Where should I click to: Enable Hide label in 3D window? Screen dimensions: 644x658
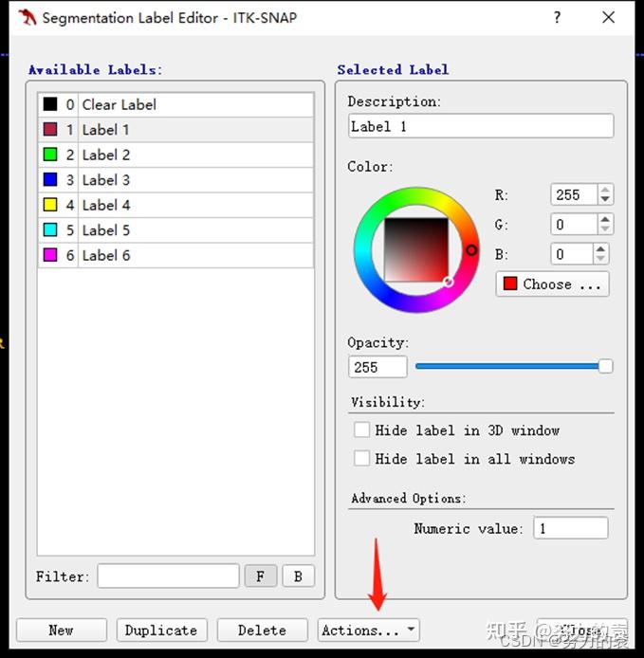[361, 430]
